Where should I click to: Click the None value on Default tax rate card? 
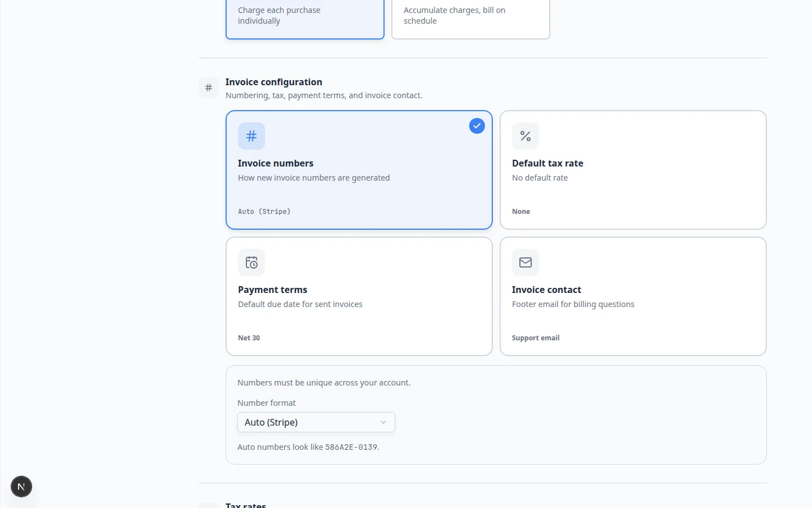521,212
